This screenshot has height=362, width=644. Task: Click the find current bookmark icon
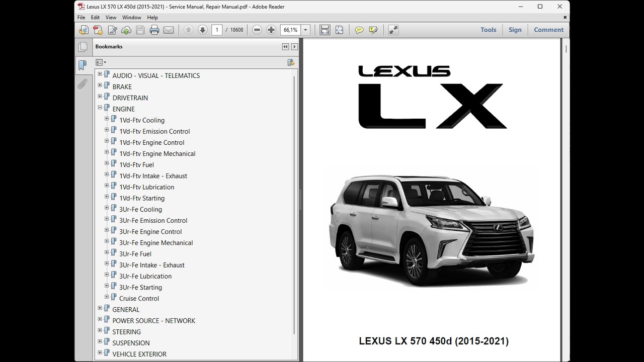(291, 62)
